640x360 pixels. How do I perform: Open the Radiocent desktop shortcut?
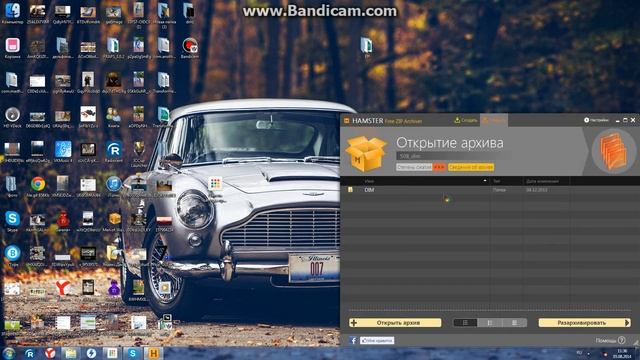tap(113, 152)
